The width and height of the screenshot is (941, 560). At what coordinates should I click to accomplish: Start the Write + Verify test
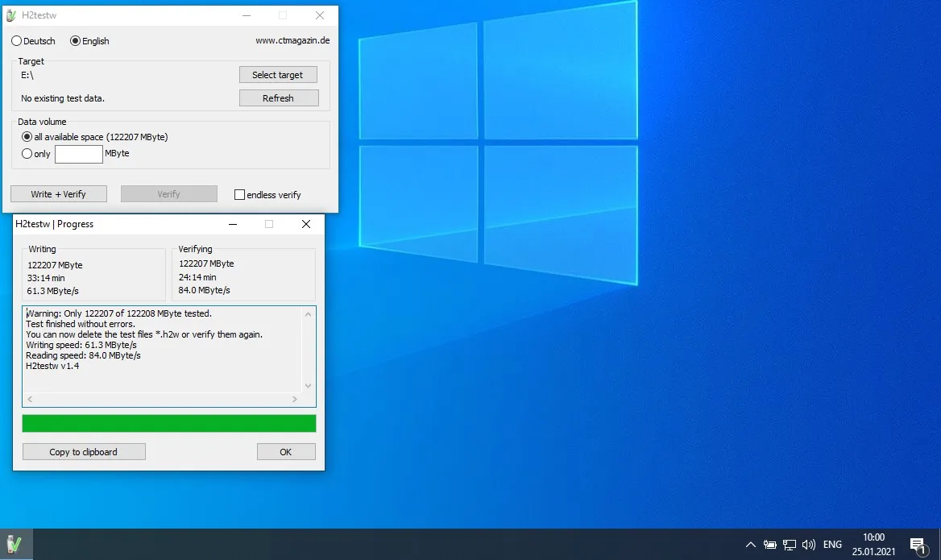59,194
